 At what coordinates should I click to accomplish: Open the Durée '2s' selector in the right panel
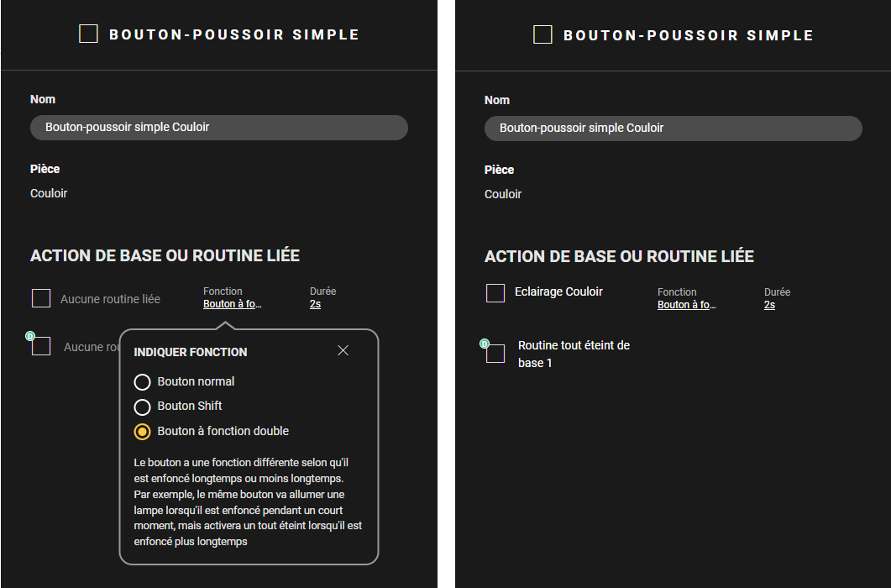point(769,305)
